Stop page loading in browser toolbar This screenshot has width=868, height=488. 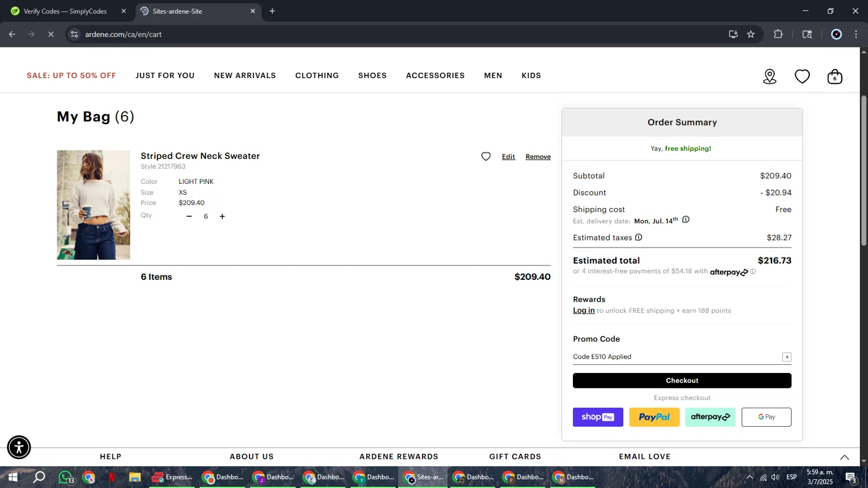pyautogui.click(x=51, y=34)
